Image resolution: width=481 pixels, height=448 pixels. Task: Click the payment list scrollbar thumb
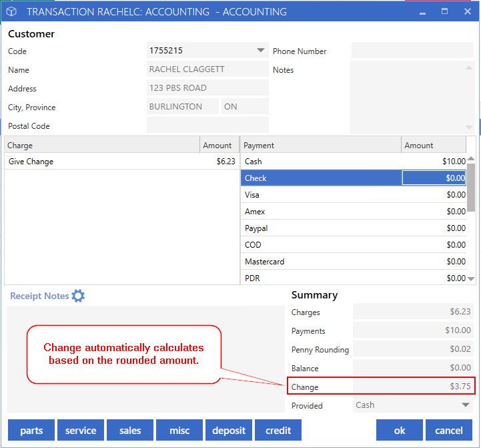tap(471, 188)
